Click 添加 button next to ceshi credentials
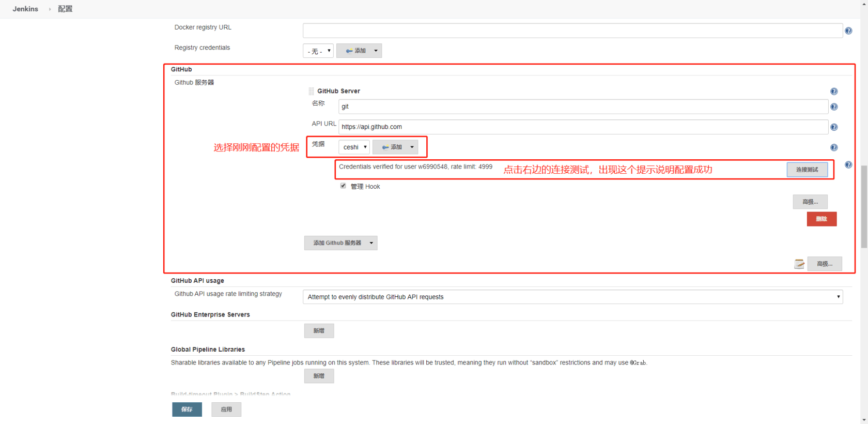This screenshot has width=868, height=424. (x=395, y=147)
